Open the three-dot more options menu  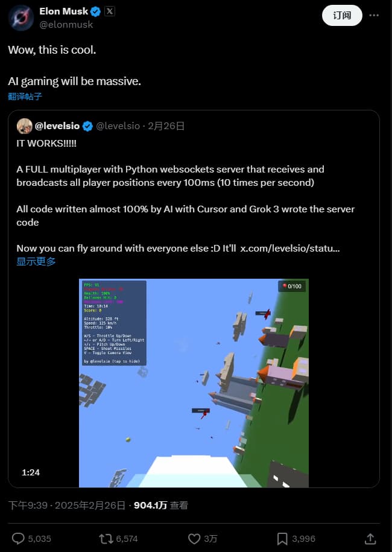coord(374,16)
